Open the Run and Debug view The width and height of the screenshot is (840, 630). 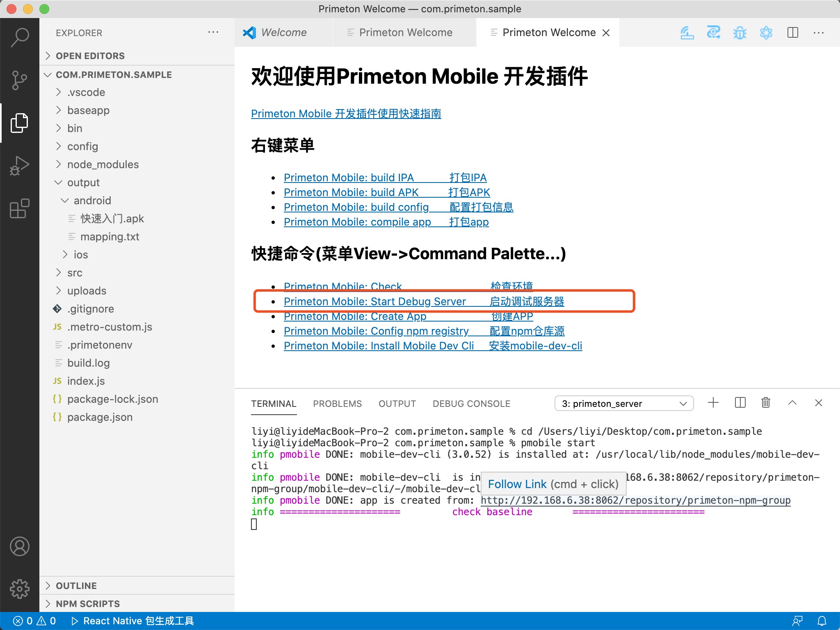pos(19,165)
